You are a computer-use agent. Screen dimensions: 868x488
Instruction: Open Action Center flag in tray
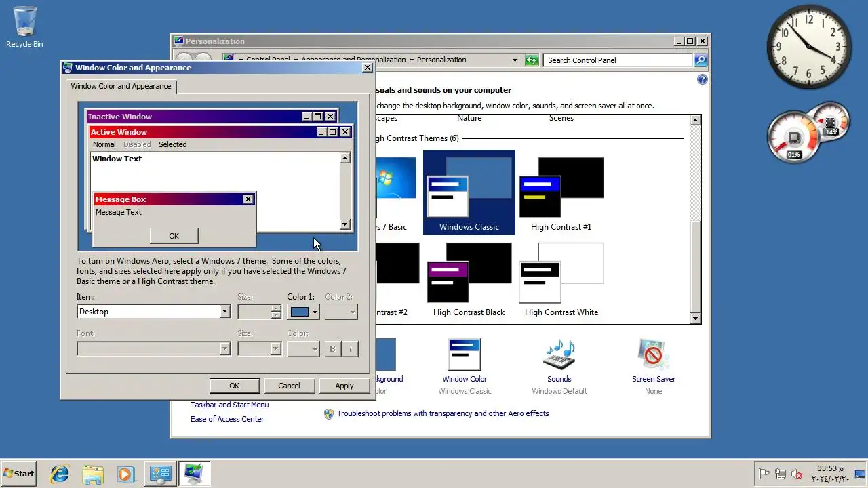(x=764, y=474)
